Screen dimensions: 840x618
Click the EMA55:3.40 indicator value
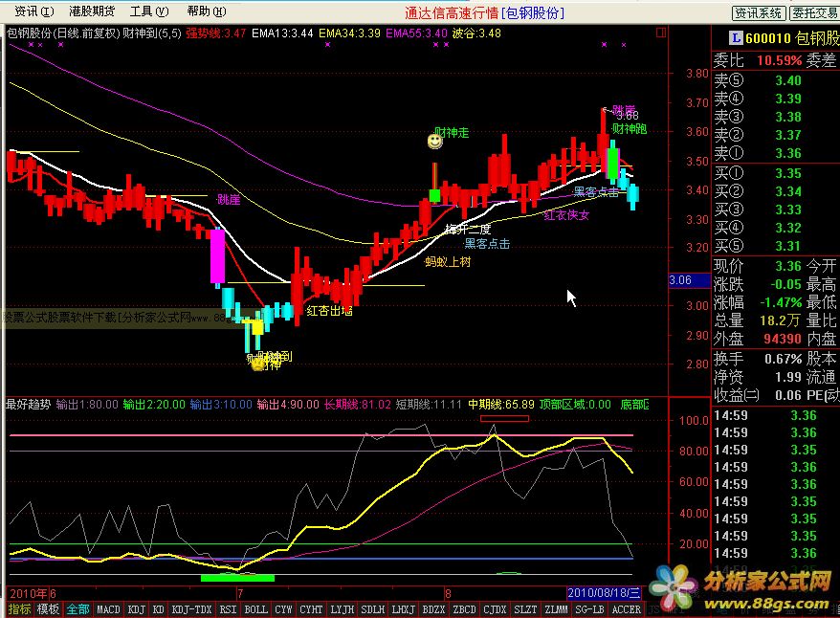click(416, 33)
